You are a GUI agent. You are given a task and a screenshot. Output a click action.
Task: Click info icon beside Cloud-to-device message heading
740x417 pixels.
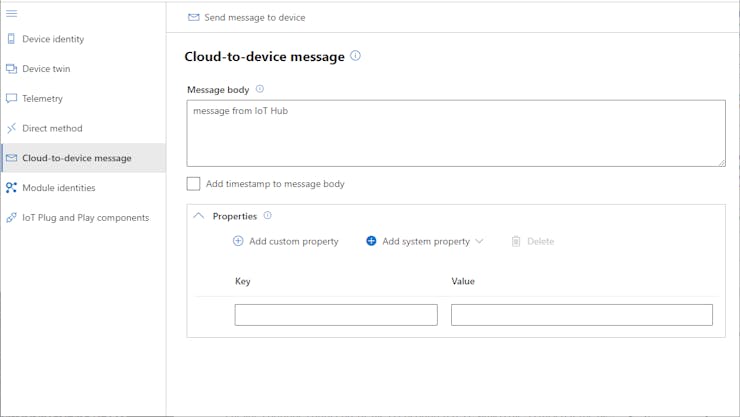(x=355, y=56)
